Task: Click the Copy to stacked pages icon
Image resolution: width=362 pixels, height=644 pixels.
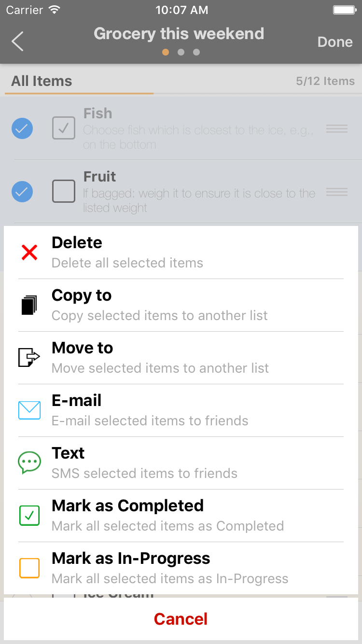Action: click(29, 305)
